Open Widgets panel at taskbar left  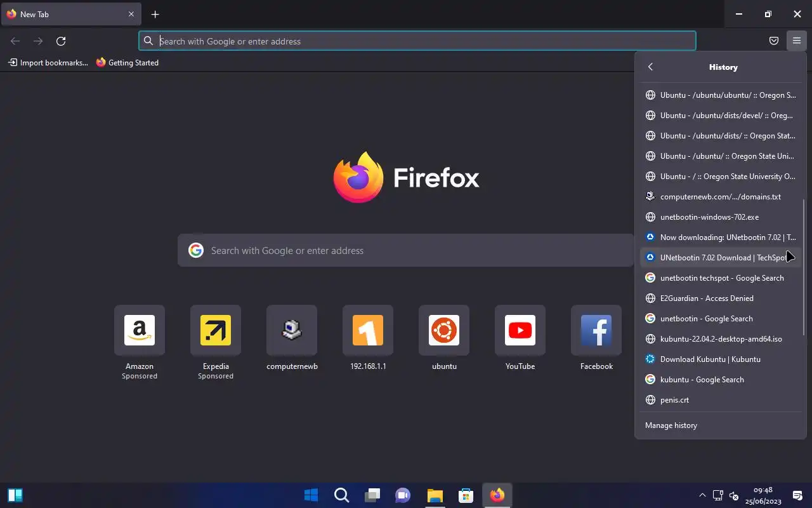click(x=15, y=495)
